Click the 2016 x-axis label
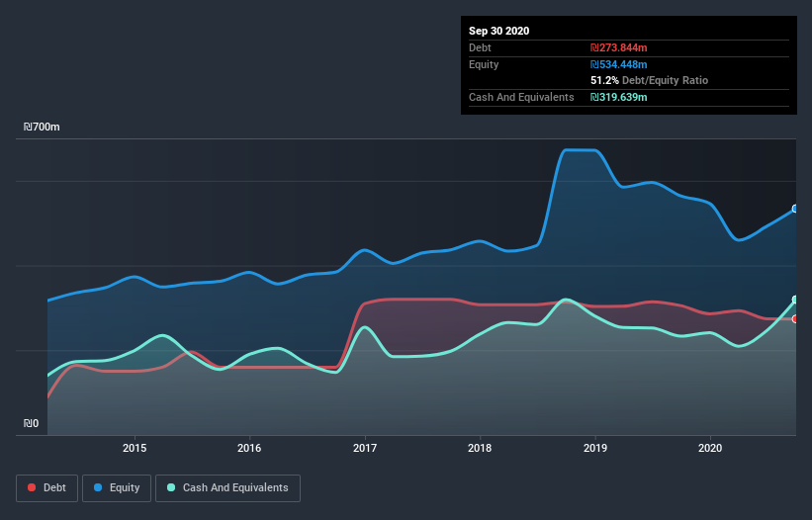Image resolution: width=812 pixels, height=520 pixels. (249, 448)
